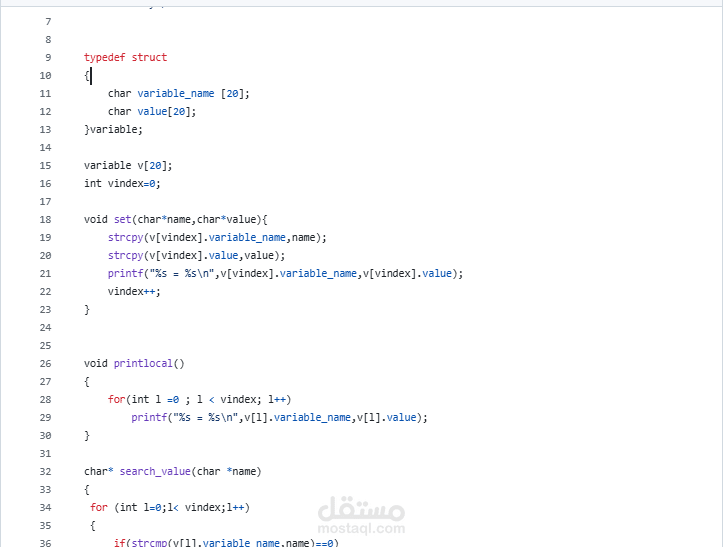Click printf line inside printlocal

coord(279,418)
